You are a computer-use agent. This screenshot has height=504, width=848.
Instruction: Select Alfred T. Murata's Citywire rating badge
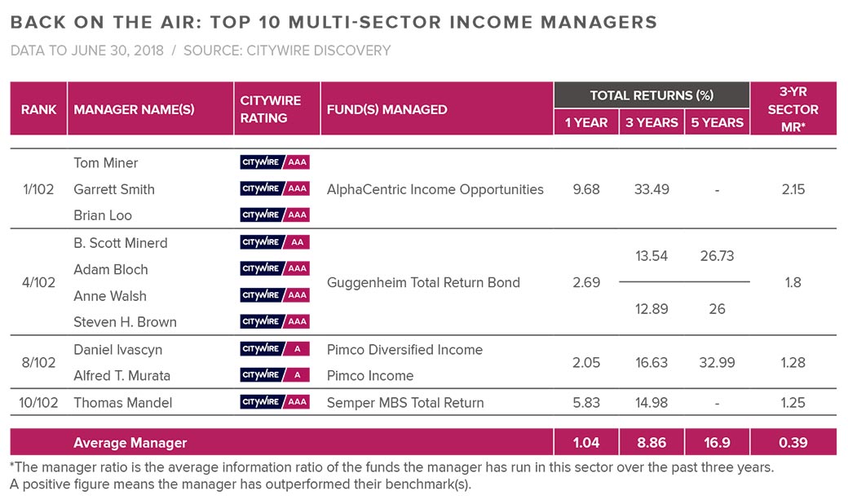click(x=275, y=375)
